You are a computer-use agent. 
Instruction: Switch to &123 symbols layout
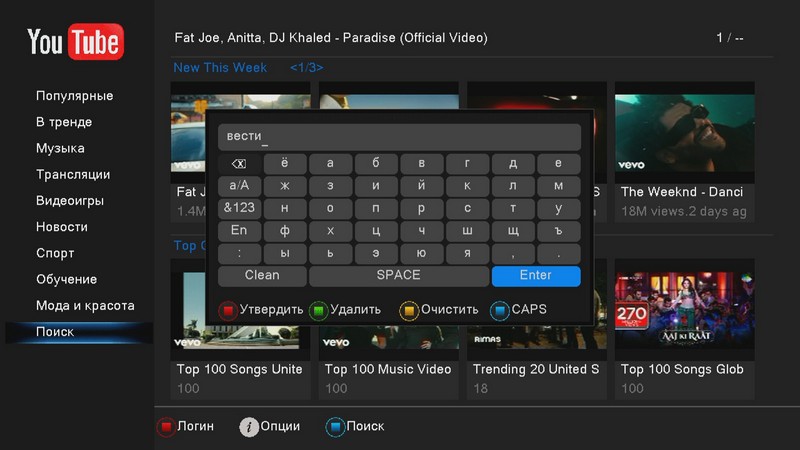(239, 208)
